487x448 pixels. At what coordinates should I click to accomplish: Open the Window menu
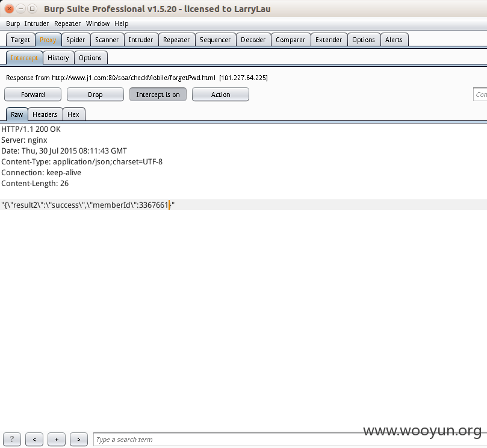click(98, 23)
